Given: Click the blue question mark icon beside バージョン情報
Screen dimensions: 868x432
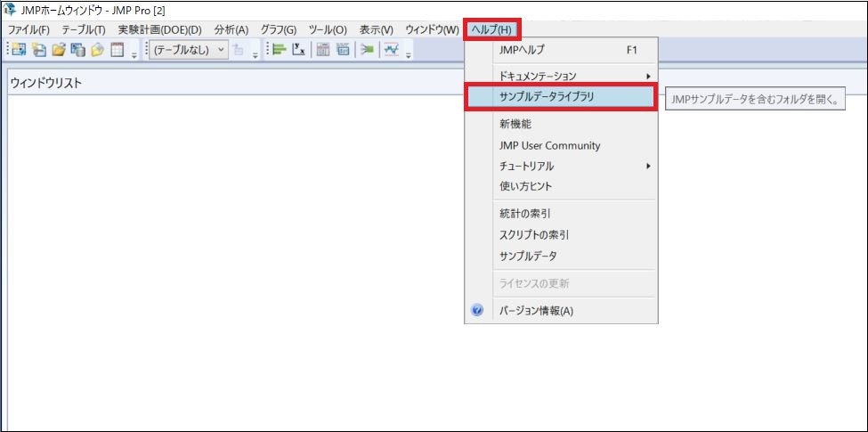Looking at the screenshot, I should [477, 311].
